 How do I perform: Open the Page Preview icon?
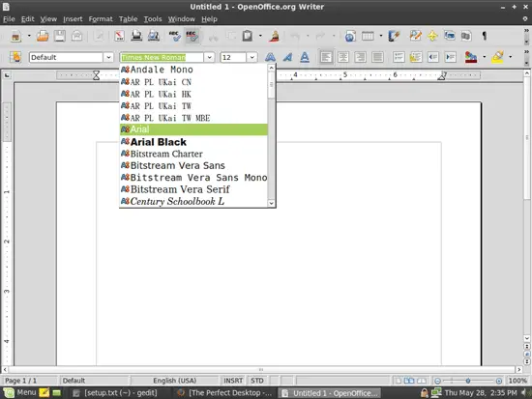click(154, 36)
